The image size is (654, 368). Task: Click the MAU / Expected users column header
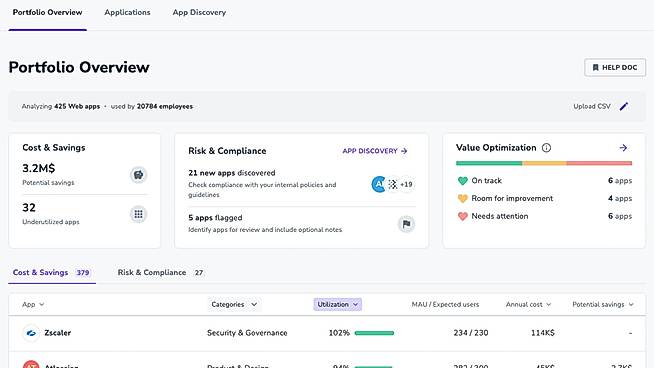[445, 305]
